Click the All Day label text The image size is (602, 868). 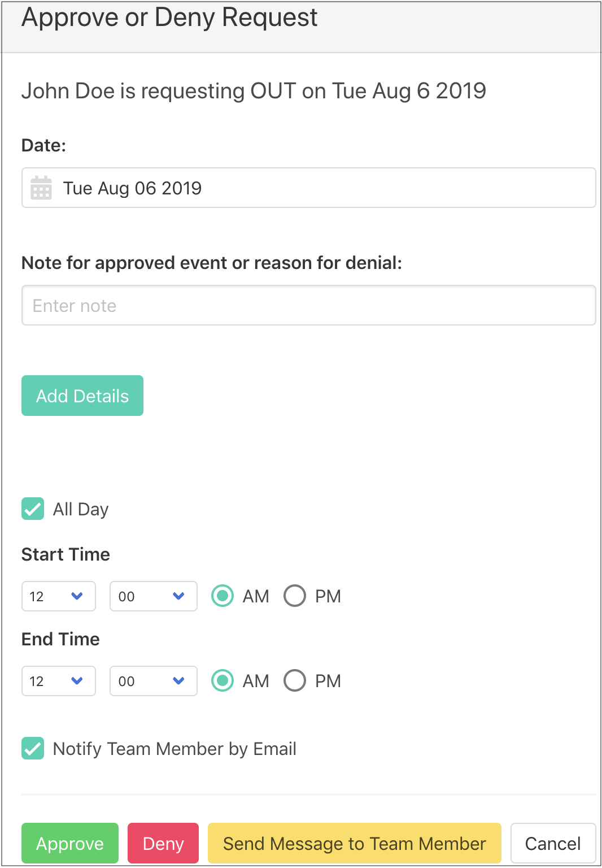[x=81, y=509]
